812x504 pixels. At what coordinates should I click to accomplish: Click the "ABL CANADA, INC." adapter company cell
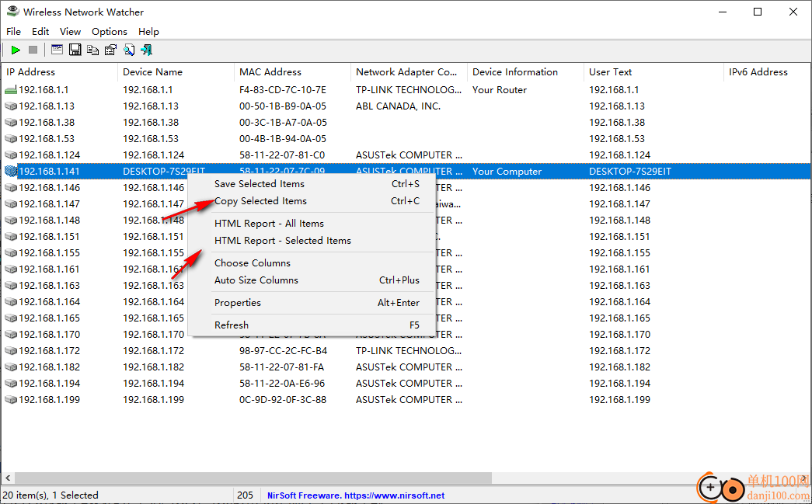coord(398,106)
